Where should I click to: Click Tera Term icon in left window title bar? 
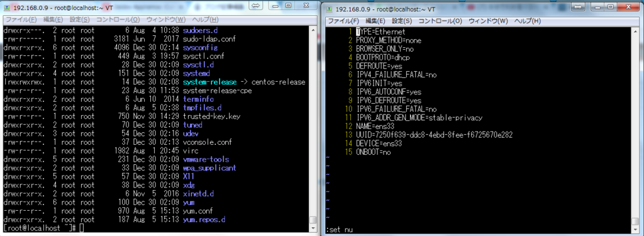tap(8, 8)
